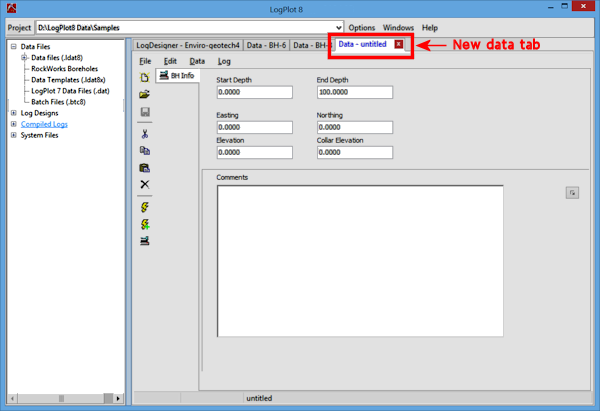Click the small button beside Comments box

tap(572, 193)
